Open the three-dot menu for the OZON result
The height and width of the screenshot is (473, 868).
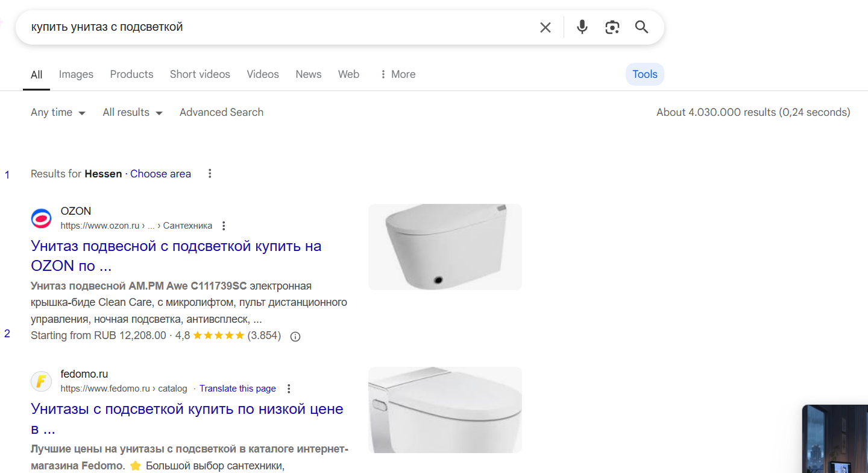click(x=224, y=226)
